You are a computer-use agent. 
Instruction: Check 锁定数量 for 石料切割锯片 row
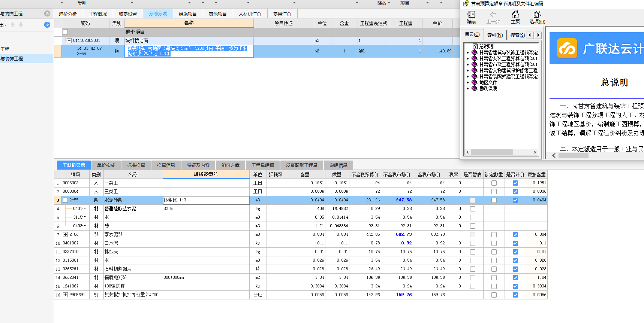[x=494, y=269]
